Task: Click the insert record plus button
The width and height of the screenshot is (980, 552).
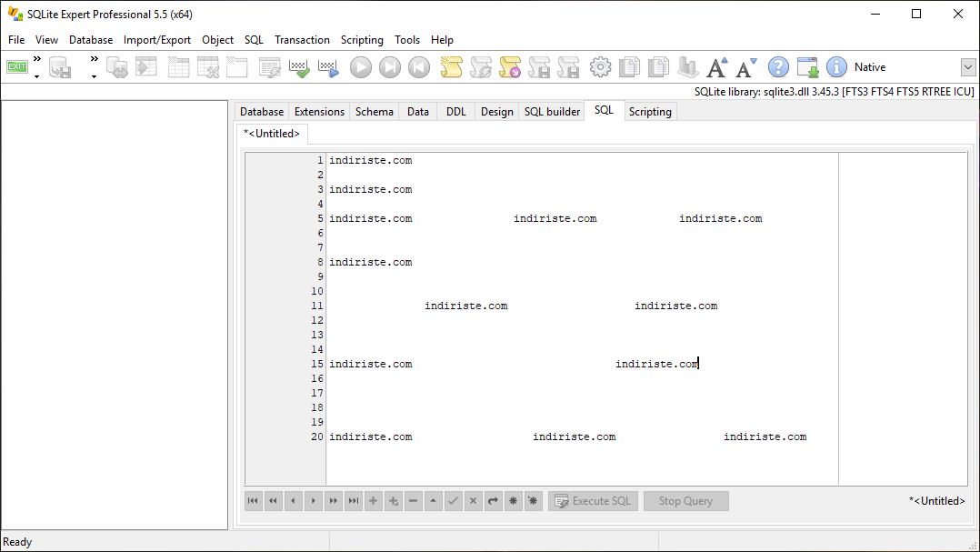Action: [x=373, y=501]
